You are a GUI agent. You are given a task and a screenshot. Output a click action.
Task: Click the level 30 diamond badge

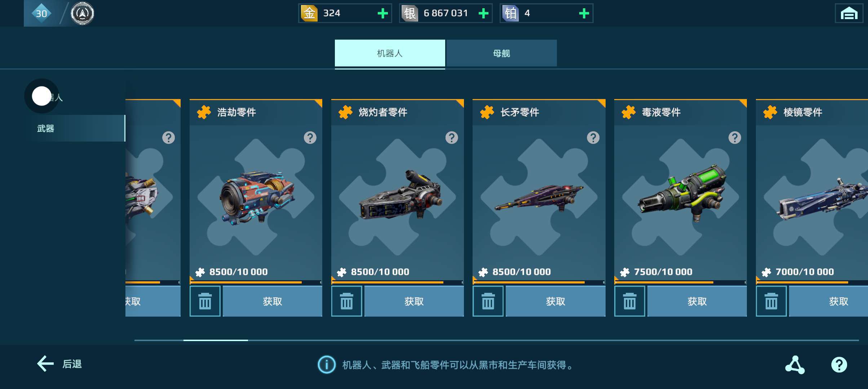tap(41, 13)
